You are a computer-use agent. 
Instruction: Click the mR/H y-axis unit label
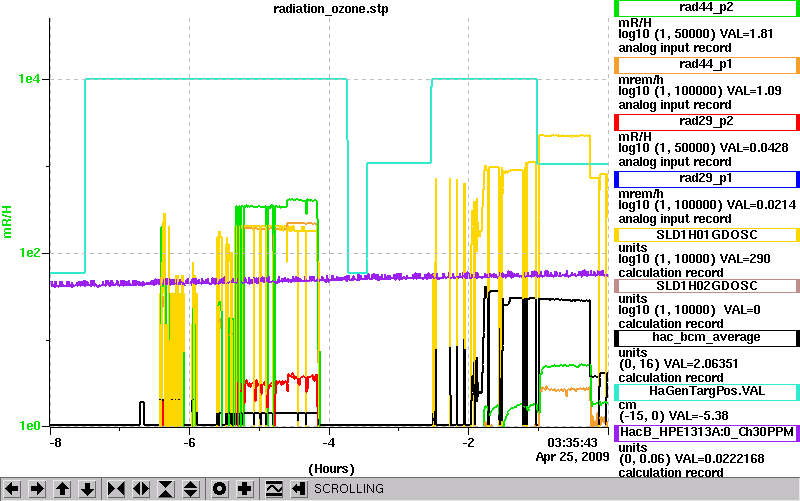pyautogui.click(x=7, y=222)
